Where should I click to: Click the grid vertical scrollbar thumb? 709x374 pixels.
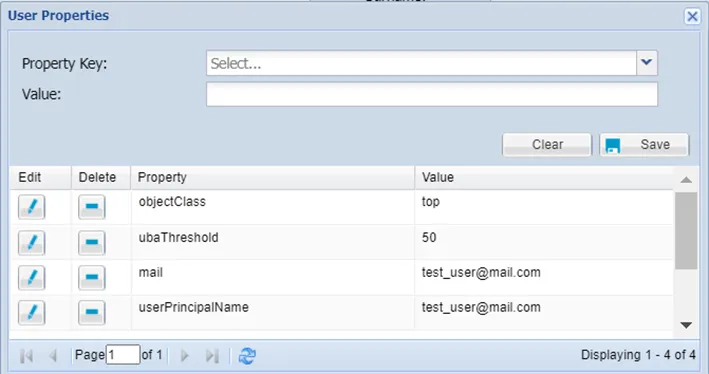686,231
